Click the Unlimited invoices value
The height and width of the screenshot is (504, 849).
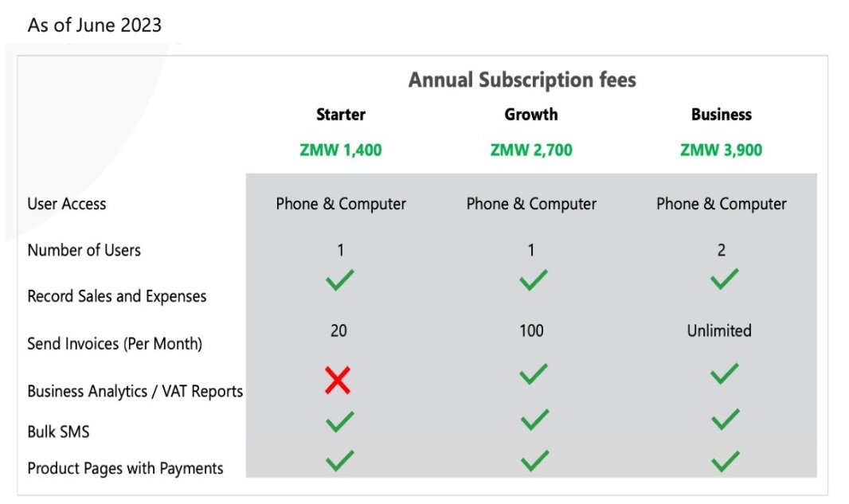[x=719, y=330]
